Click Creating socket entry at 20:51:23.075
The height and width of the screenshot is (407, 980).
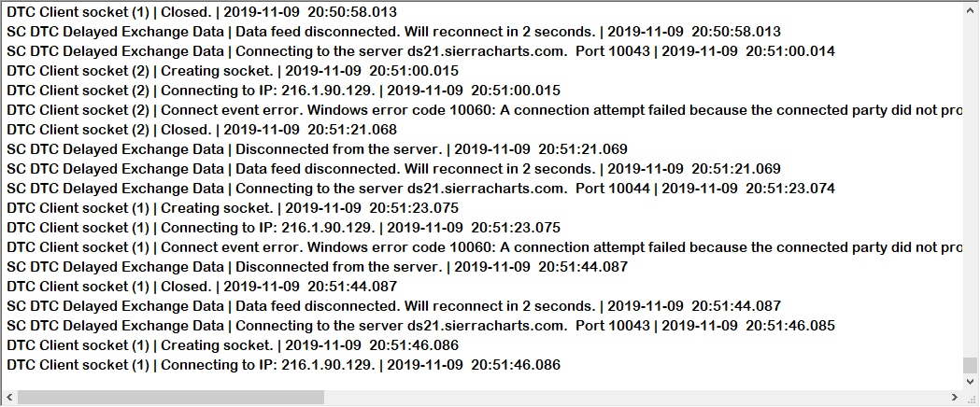click(233, 208)
